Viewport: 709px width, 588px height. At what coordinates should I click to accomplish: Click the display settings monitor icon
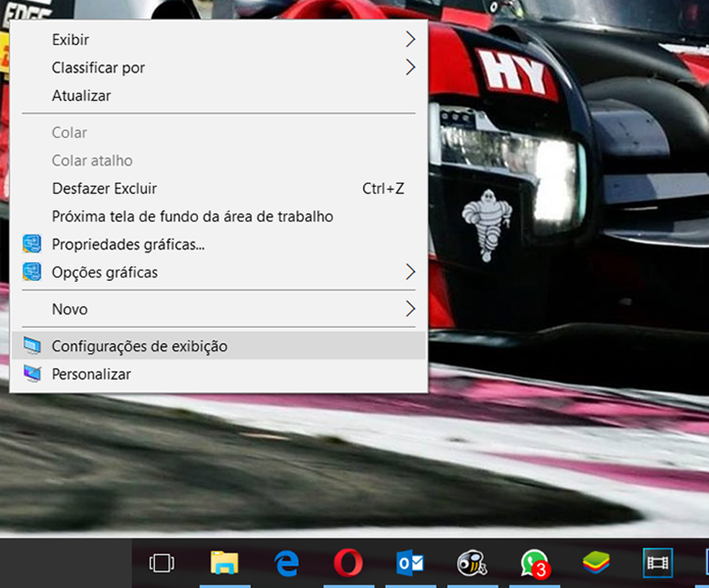[x=32, y=346]
